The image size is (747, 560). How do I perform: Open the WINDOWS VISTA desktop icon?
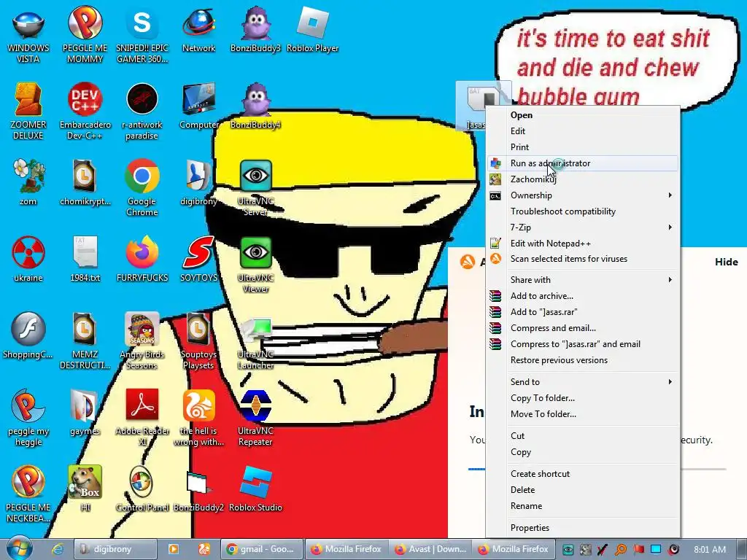coord(28,34)
